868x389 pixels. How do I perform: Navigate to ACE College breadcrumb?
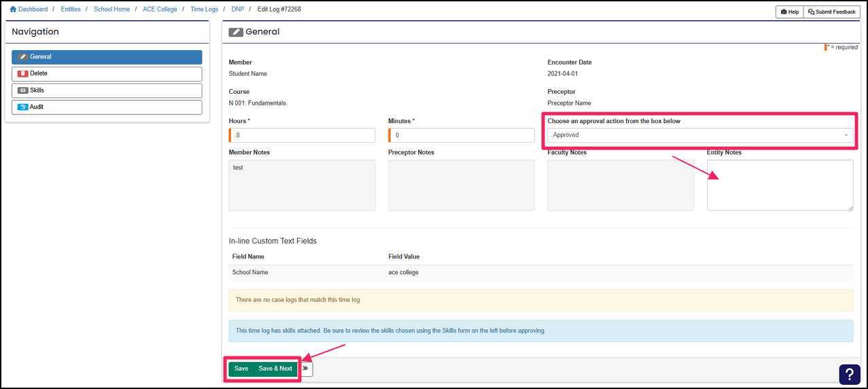160,10
